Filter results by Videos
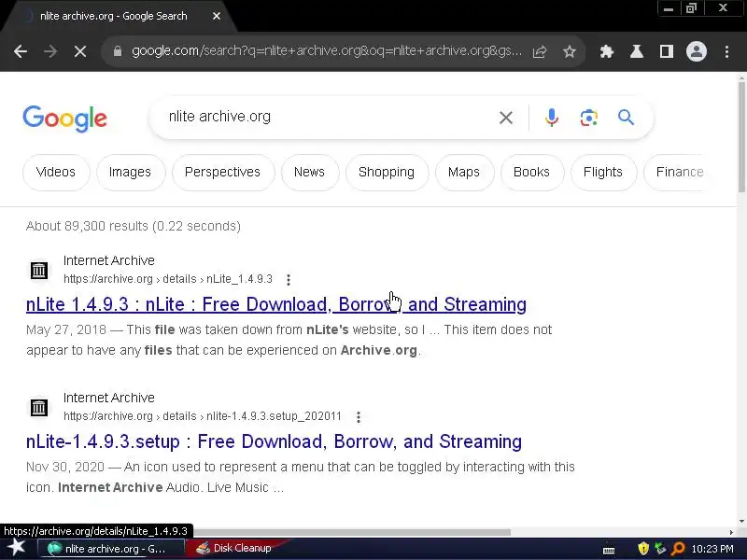This screenshot has height=560, width=747. [x=56, y=172]
